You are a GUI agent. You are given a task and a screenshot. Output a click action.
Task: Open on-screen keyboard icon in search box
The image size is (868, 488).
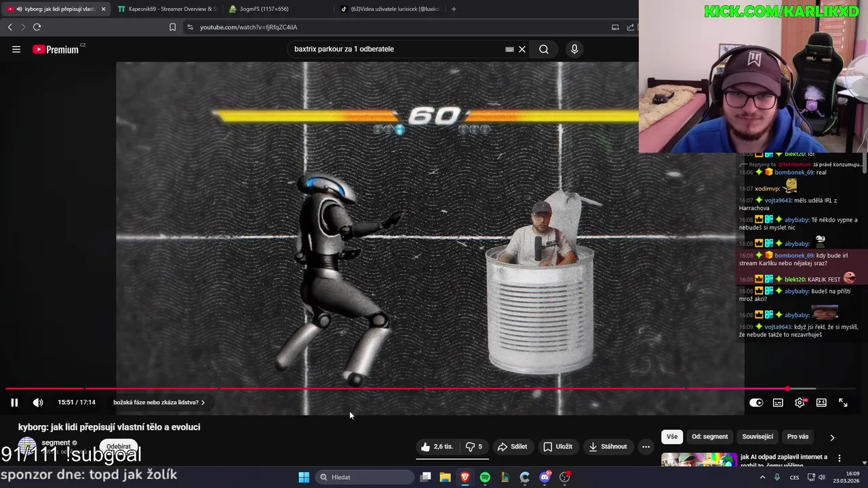pyautogui.click(x=509, y=49)
